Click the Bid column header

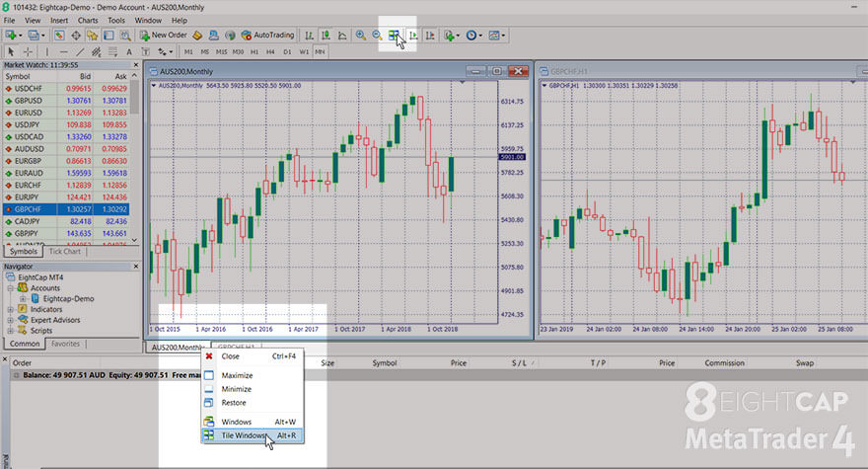(x=85, y=76)
